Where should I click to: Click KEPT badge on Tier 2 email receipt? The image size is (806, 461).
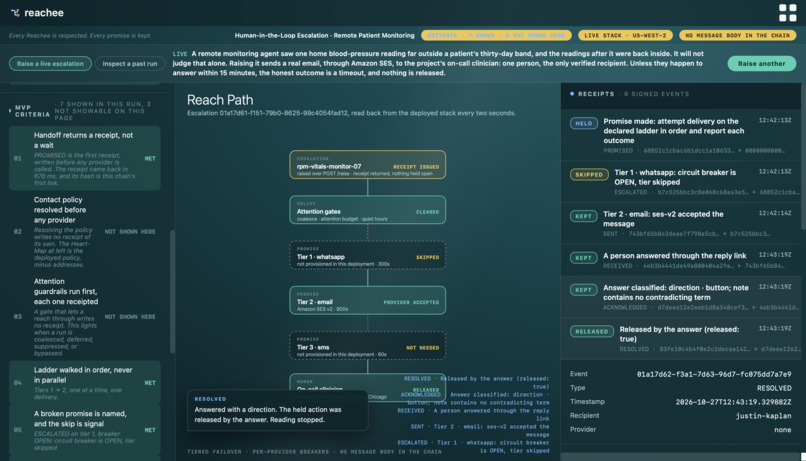[583, 216]
